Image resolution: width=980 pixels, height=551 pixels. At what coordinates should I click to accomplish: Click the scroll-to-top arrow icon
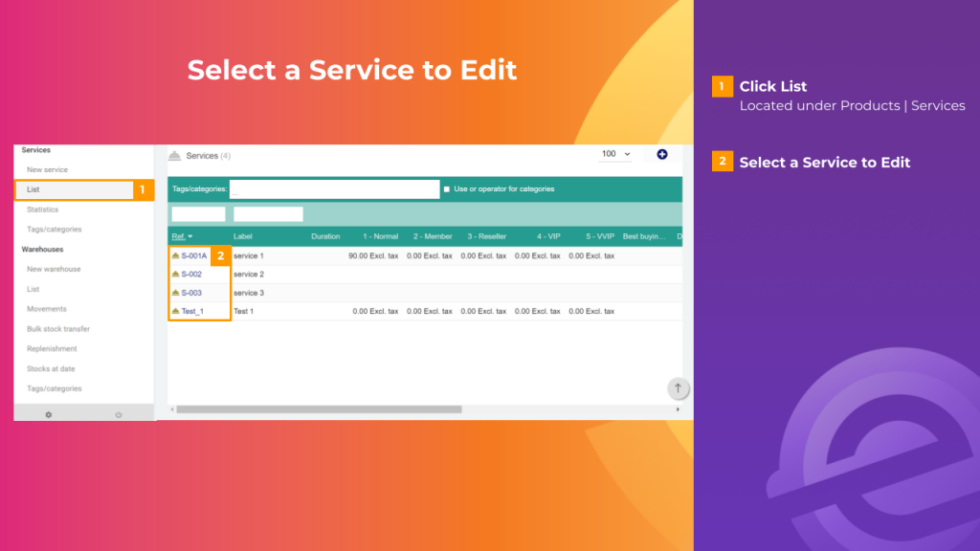point(678,388)
